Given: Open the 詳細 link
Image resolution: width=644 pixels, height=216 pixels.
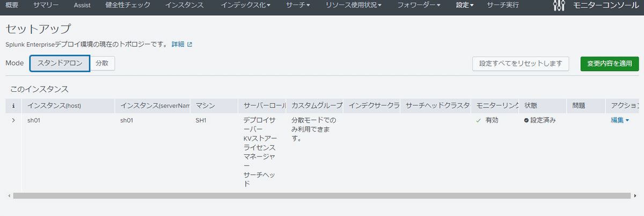Looking at the screenshot, I should (x=178, y=45).
